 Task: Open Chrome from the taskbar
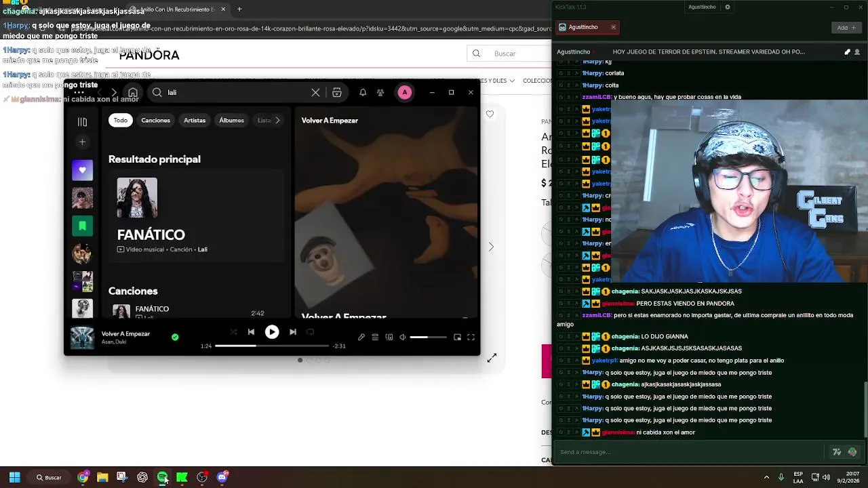click(x=83, y=477)
